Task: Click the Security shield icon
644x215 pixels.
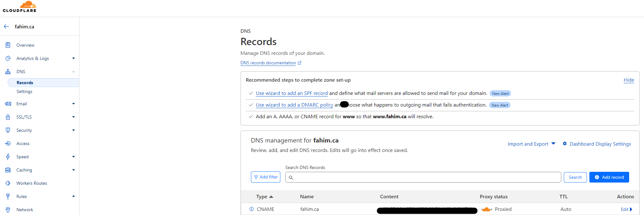Action: [8, 130]
